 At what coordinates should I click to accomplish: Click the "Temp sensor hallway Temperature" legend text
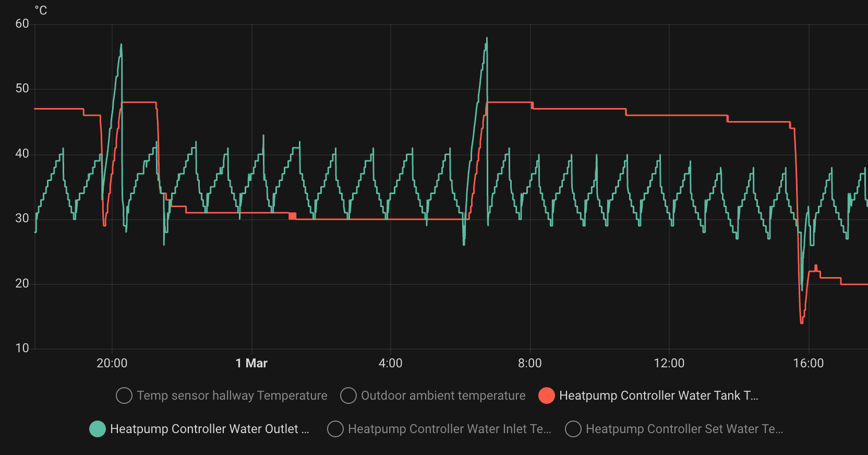point(232,396)
